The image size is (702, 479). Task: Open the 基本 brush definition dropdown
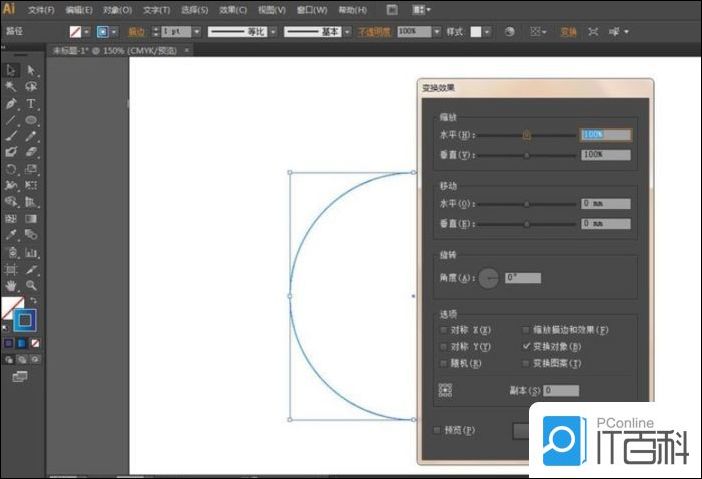(x=347, y=32)
